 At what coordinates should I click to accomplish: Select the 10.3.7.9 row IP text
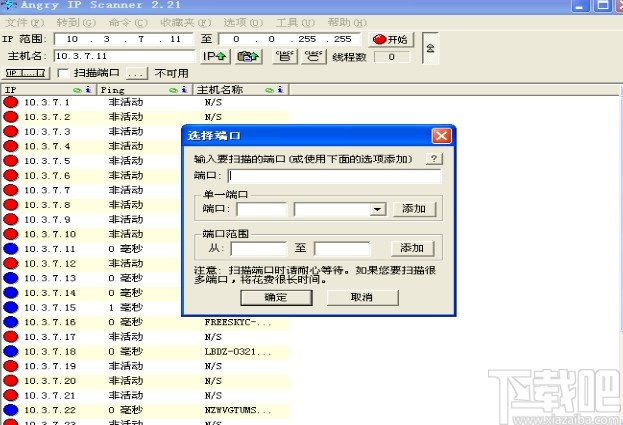click(47, 220)
